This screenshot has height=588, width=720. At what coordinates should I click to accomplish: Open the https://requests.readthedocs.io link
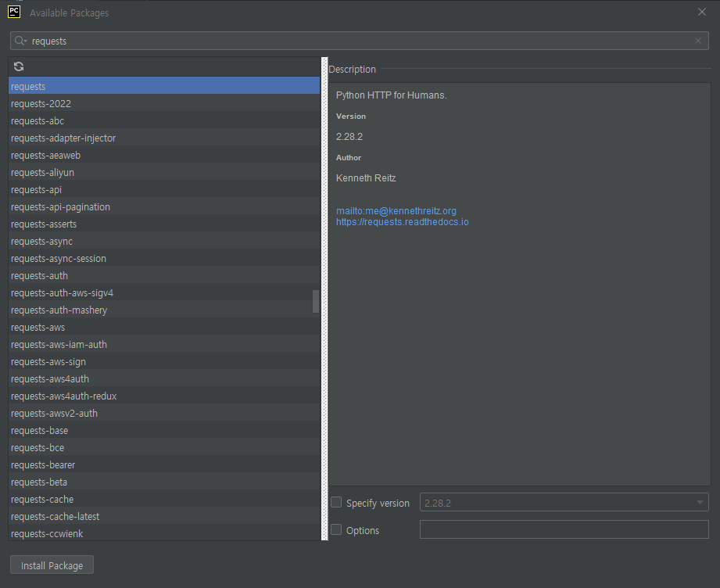point(403,222)
